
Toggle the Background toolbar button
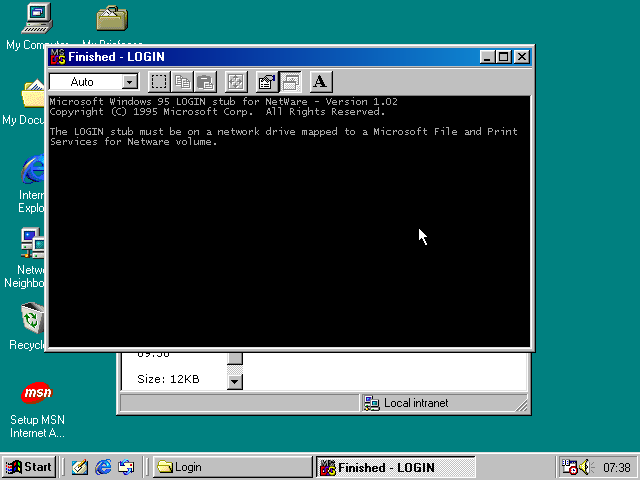click(x=290, y=82)
